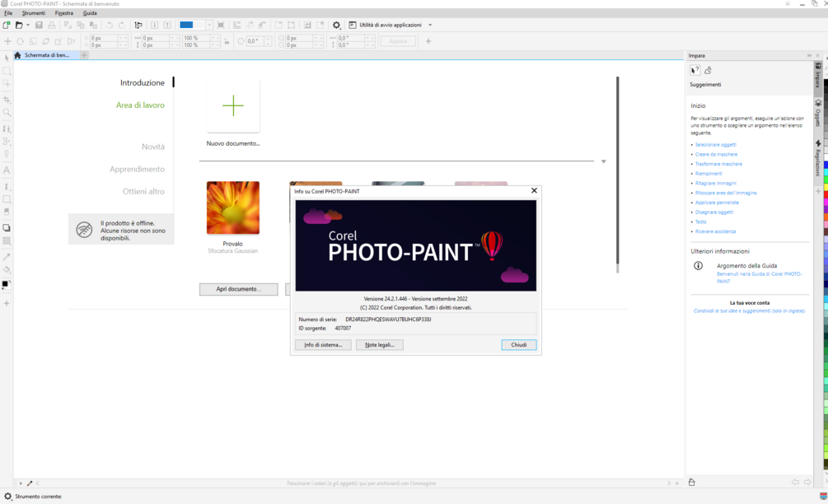Click the Open folder toolbar icon

[x=19, y=25]
